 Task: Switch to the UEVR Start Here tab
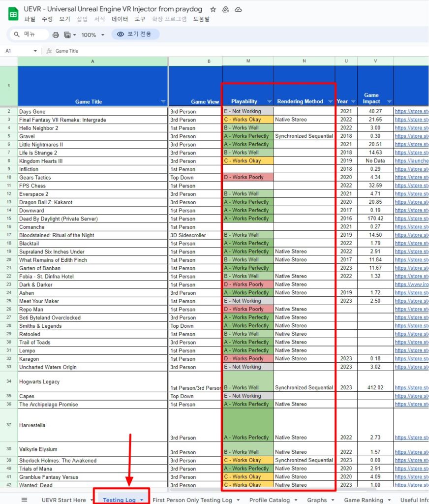point(63,500)
